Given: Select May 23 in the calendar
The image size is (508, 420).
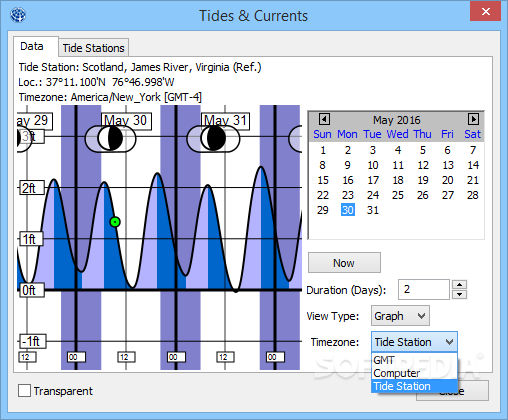Looking at the screenshot, I should click(x=348, y=195).
